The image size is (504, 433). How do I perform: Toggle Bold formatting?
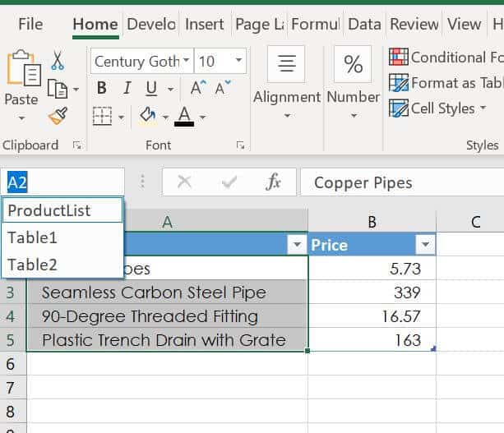pos(102,88)
